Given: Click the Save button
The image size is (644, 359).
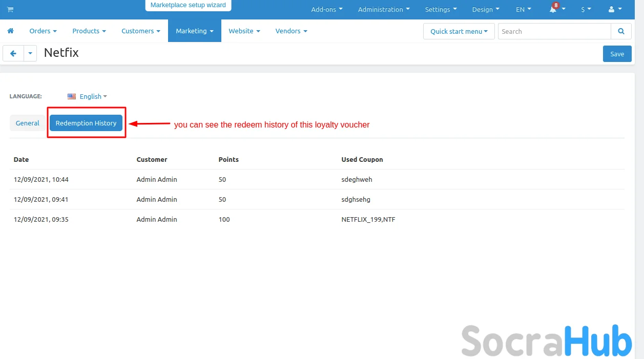Looking at the screenshot, I should point(617,54).
